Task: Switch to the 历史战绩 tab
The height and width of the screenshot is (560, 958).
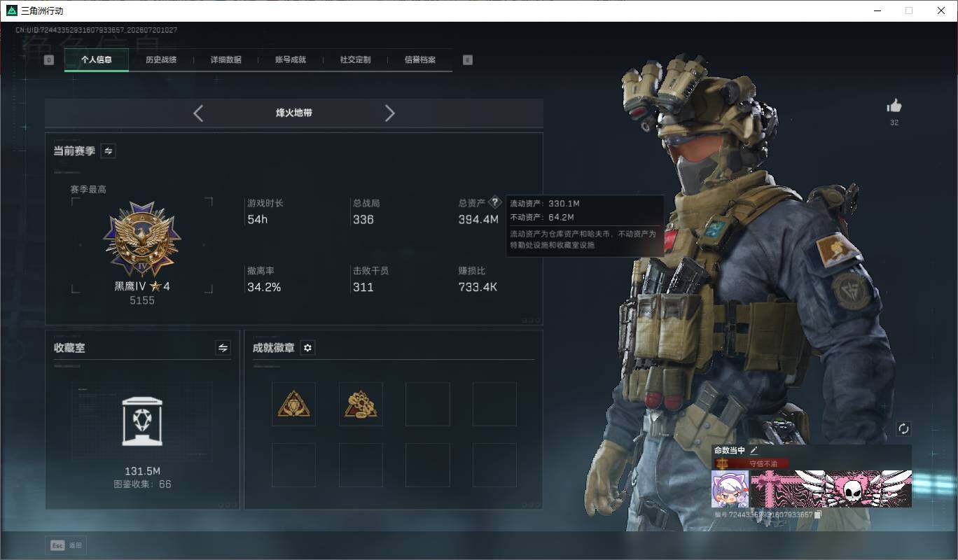Action: (x=161, y=60)
